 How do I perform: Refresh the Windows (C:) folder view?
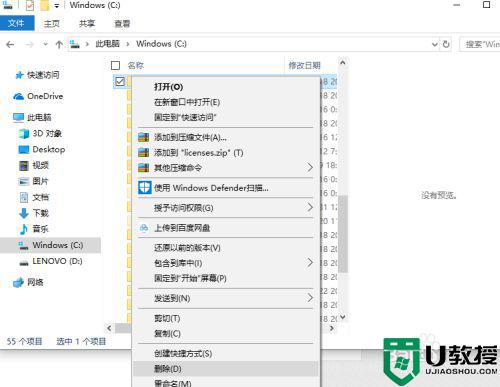(x=446, y=44)
